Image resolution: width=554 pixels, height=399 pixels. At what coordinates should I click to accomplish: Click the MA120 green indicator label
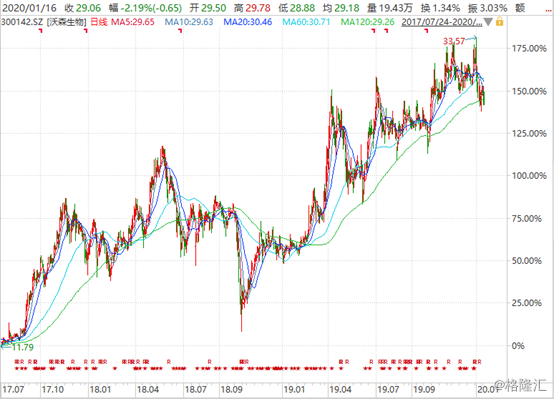(x=367, y=22)
